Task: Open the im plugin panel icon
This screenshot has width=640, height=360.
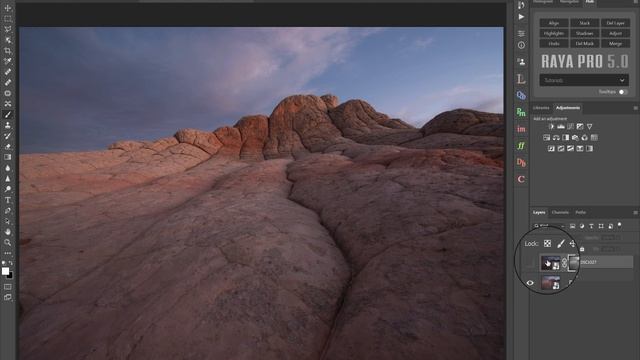Action: 521,129
